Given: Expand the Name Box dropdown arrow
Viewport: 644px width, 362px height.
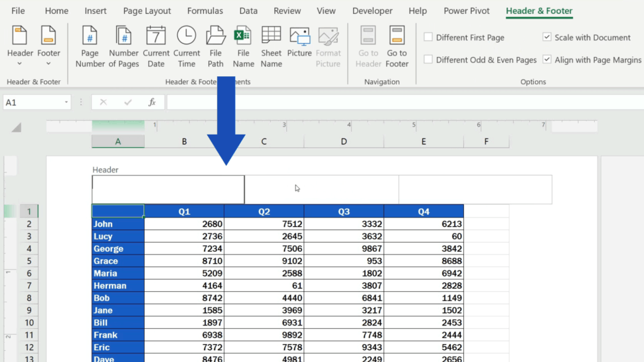Looking at the screenshot, I should click(x=66, y=102).
